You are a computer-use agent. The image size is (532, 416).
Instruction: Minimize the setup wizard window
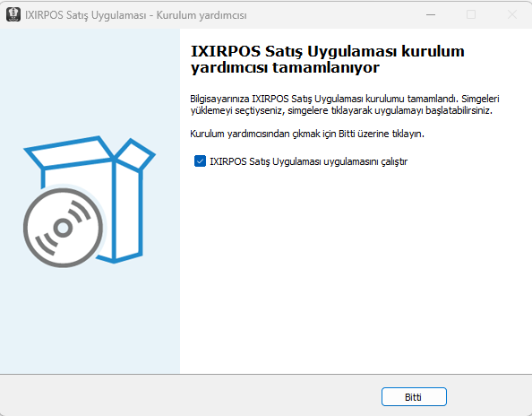tap(431, 14)
